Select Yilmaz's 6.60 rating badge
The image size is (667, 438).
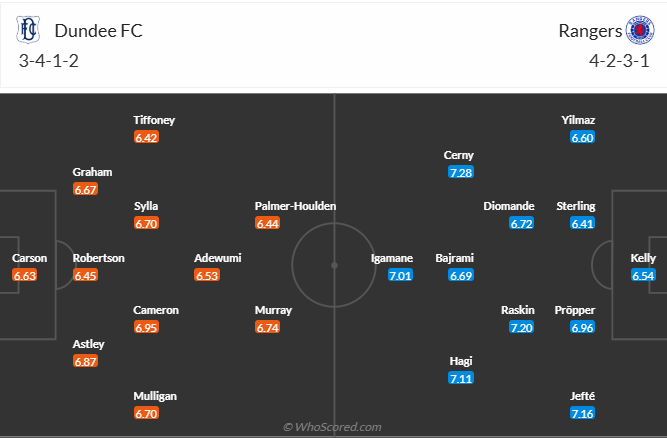[582, 137]
